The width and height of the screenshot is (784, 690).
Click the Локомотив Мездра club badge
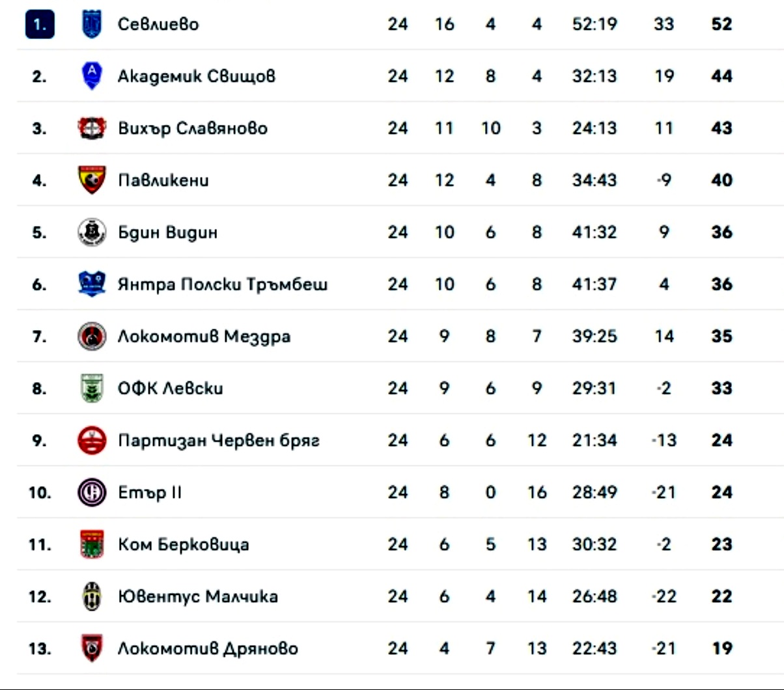coord(92,337)
